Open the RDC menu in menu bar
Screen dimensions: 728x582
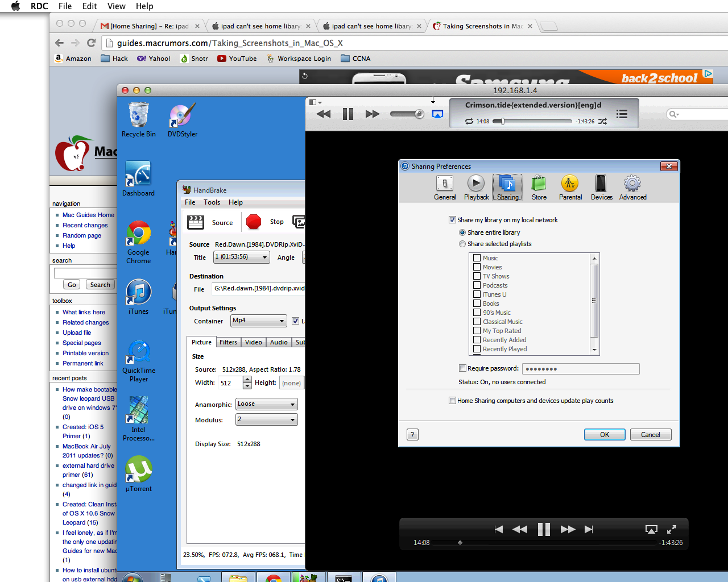click(39, 6)
